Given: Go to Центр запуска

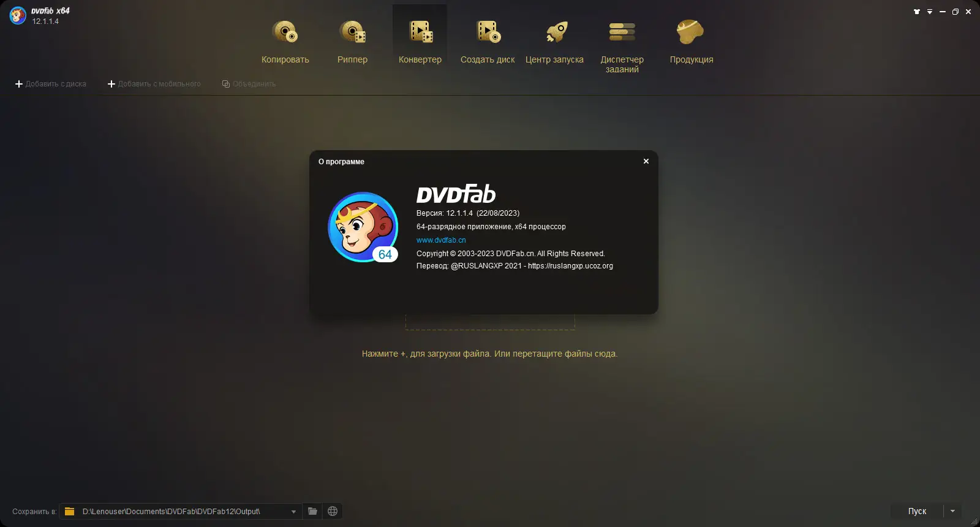Looking at the screenshot, I should [x=554, y=42].
